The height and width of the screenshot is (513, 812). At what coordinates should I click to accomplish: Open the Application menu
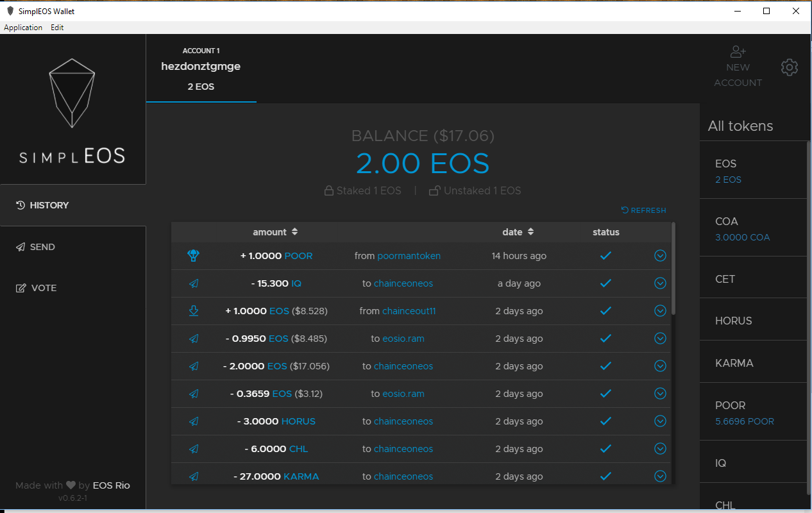click(23, 28)
